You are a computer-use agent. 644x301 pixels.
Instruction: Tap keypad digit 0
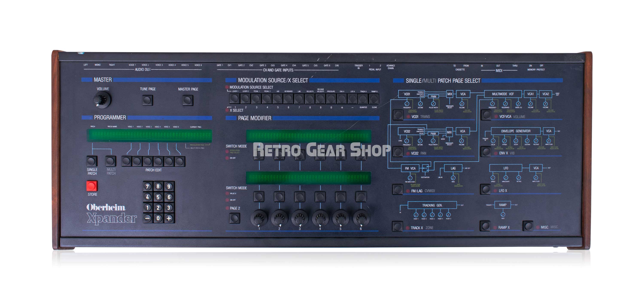158,218
